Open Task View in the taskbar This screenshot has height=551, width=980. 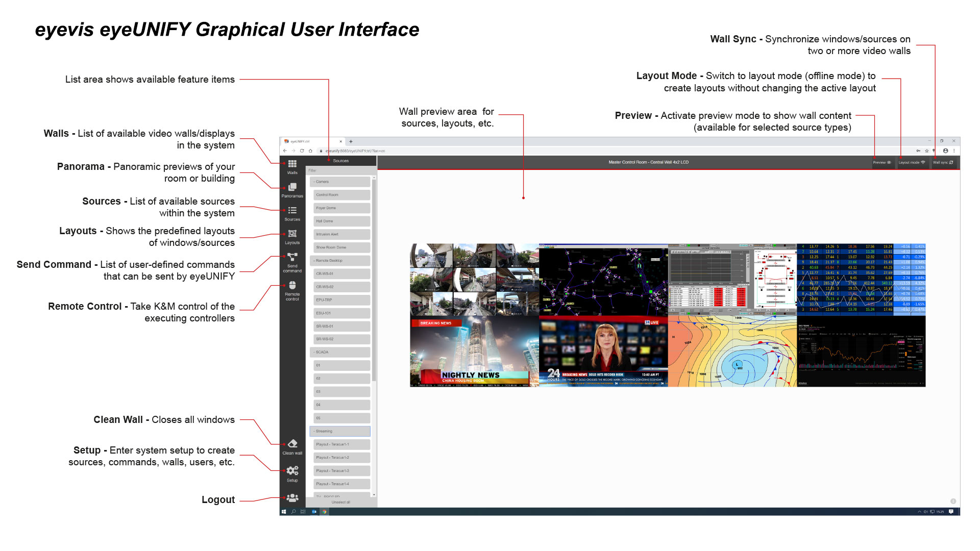pos(303,512)
